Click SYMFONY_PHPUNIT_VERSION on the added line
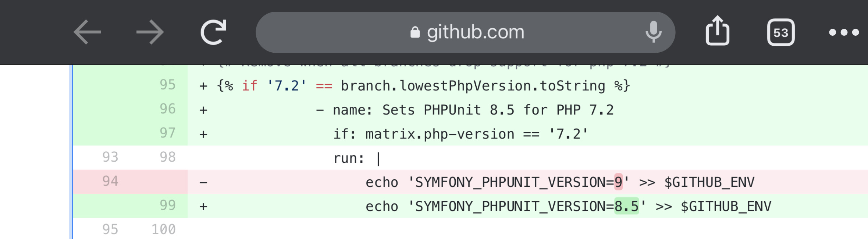This screenshot has height=239, width=868. (510, 207)
